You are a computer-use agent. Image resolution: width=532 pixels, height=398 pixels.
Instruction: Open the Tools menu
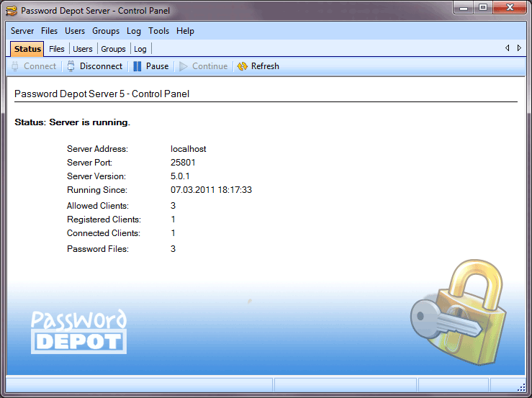pyautogui.click(x=158, y=31)
